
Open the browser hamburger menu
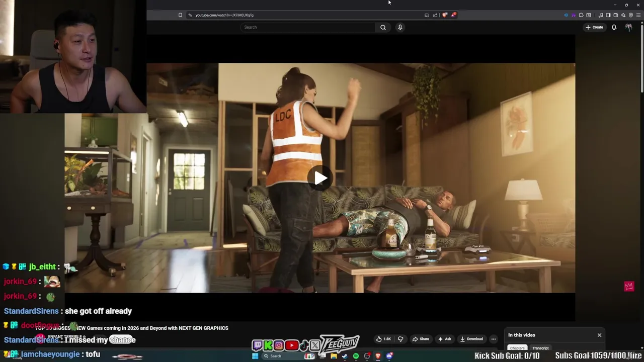(638, 15)
